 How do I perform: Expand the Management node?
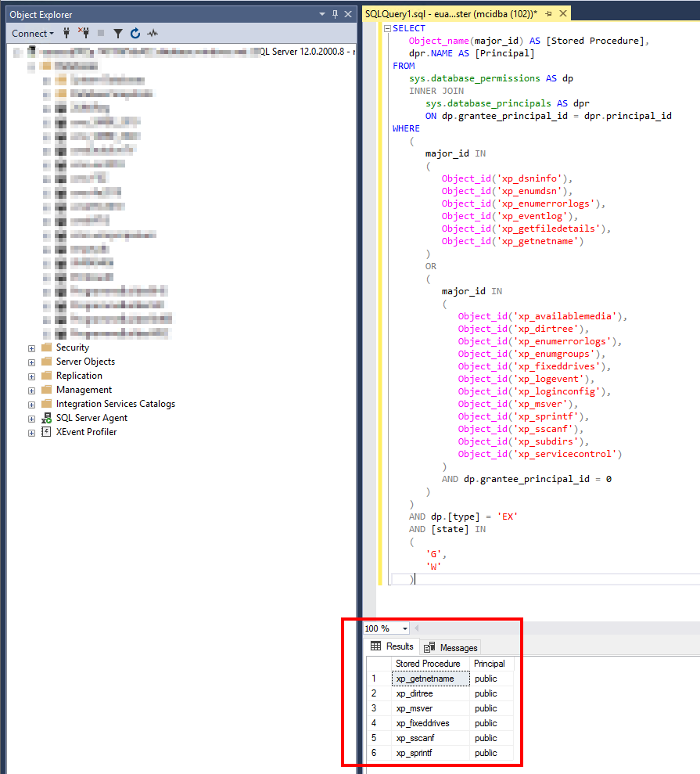click(x=31, y=391)
